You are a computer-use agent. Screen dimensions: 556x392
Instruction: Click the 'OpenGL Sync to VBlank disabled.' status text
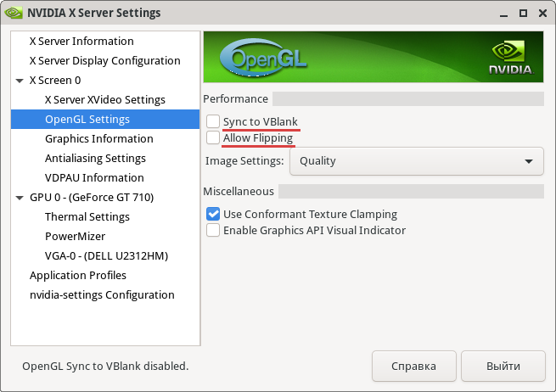tap(105, 367)
